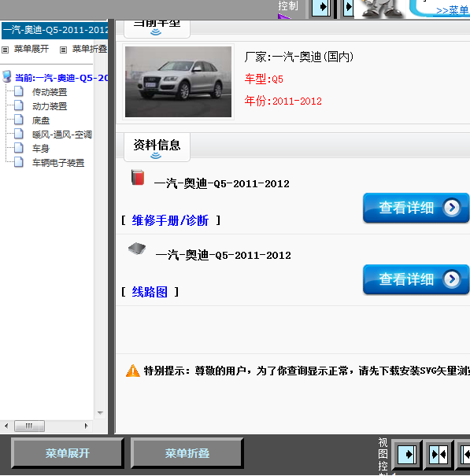This screenshot has width=470, height=476.
Task: Open the 传动装置 tree item
Action: tap(50, 92)
